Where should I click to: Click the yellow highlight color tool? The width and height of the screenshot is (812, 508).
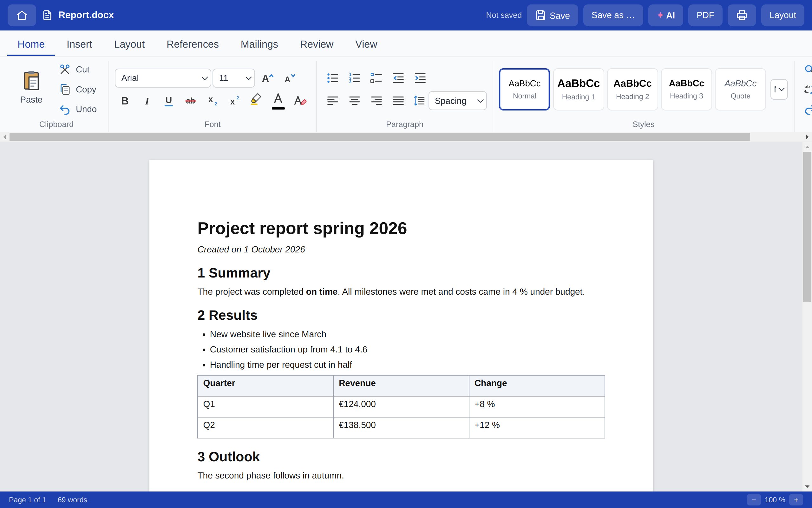(256, 100)
